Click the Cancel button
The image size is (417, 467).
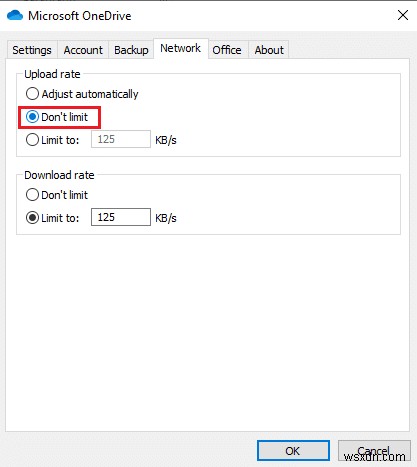(x=374, y=451)
